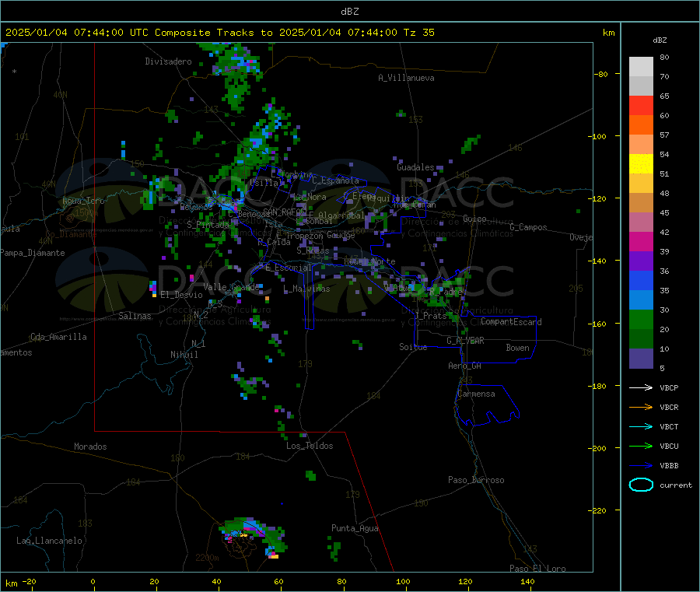Click the Paso_El_Loro place label

click(537, 569)
